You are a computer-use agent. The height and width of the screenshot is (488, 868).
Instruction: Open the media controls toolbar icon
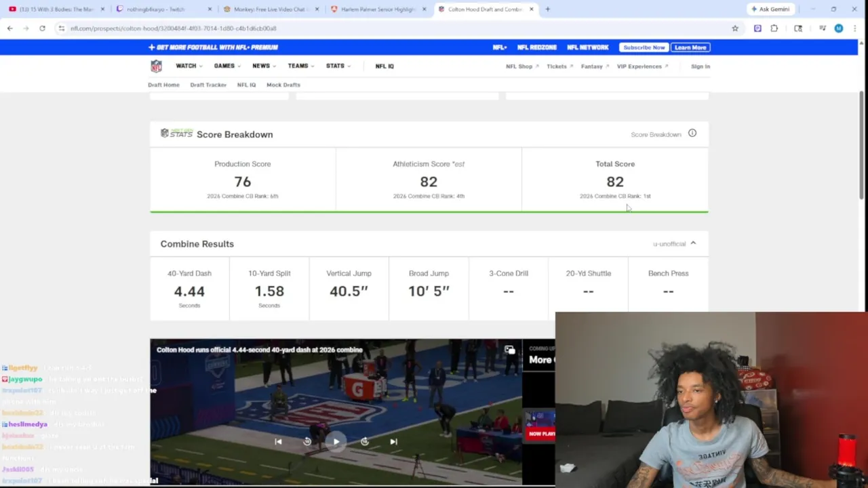pyautogui.click(x=823, y=28)
